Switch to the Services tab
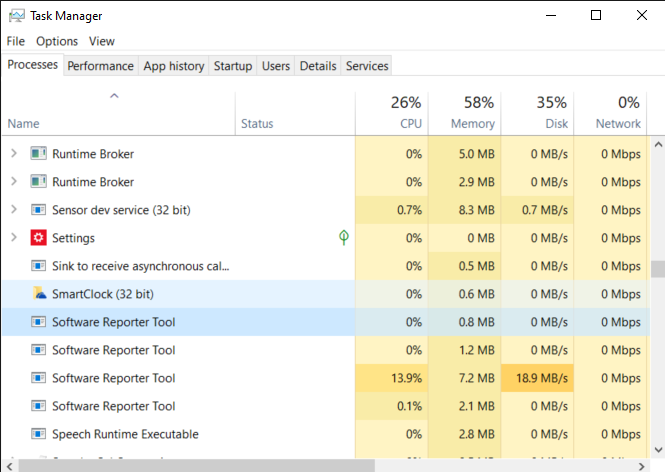The width and height of the screenshot is (665, 472). click(x=367, y=66)
